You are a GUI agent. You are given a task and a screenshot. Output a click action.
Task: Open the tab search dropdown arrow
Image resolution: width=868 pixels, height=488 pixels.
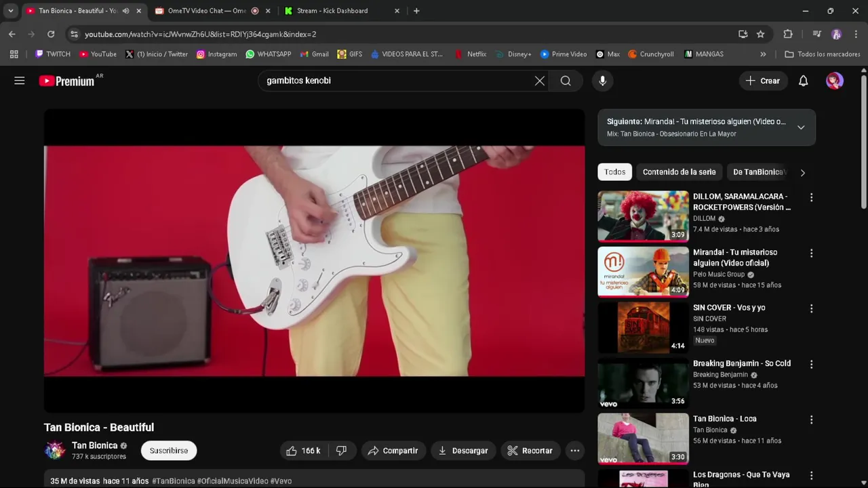(x=10, y=11)
